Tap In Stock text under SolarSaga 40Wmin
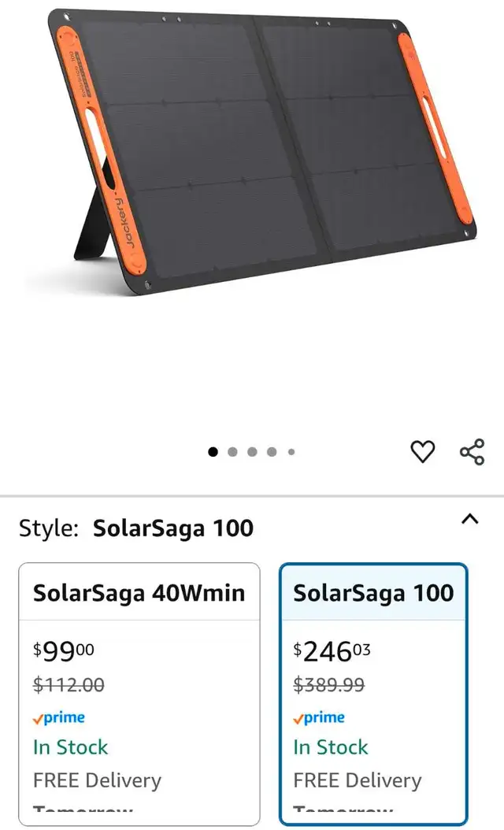This screenshot has width=504, height=830. tap(70, 747)
